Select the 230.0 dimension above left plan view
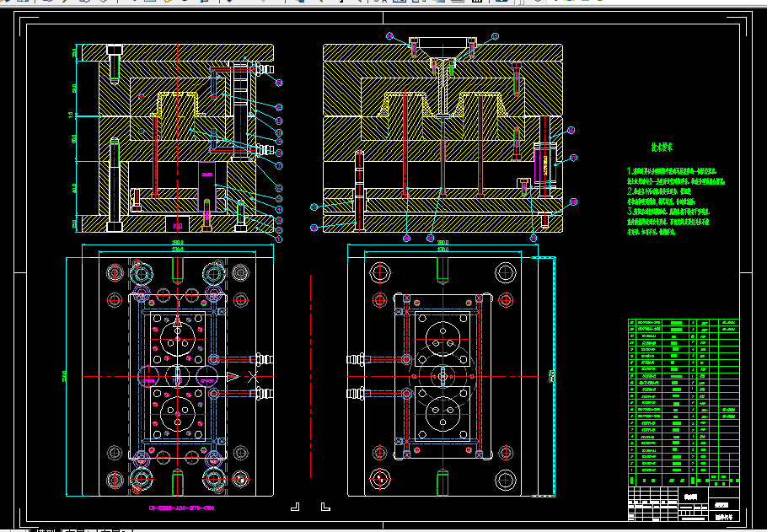Image resolution: width=767 pixels, height=532 pixels. pyautogui.click(x=177, y=250)
